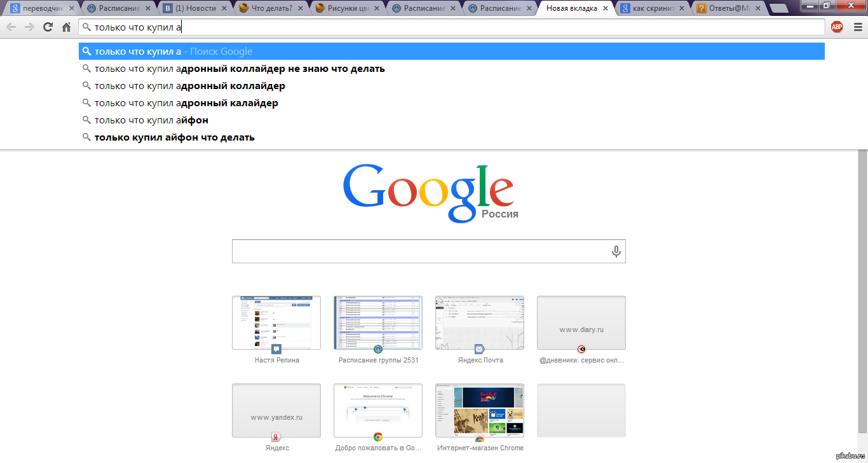This screenshot has width=868, height=463.
Task: Open the Что делать? tab
Action: coord(270,9)
